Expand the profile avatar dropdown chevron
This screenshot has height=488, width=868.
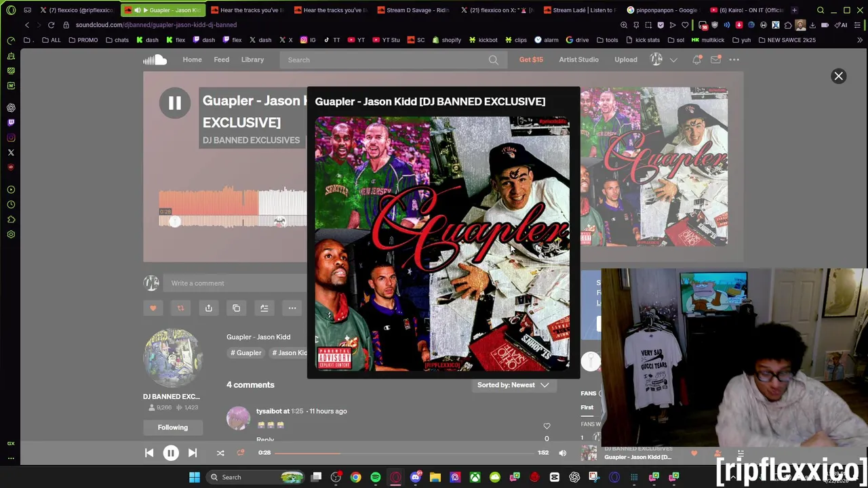[x=673, y=60]
